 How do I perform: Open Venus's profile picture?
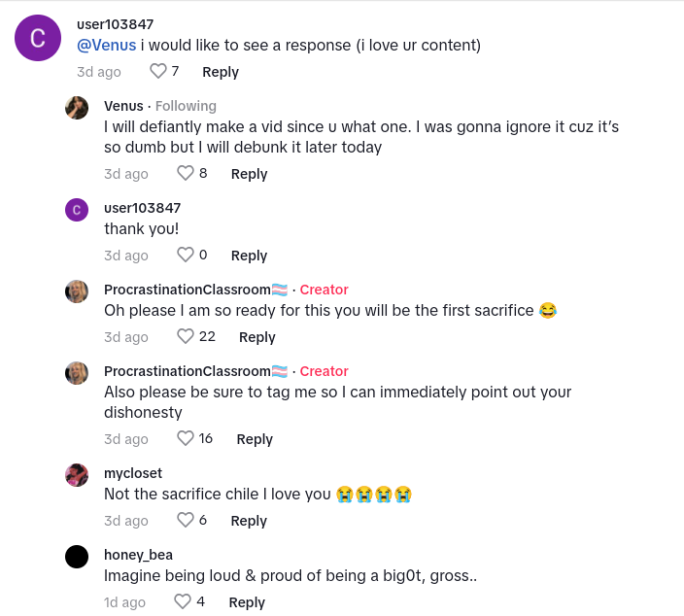click(x=77, y=108)
